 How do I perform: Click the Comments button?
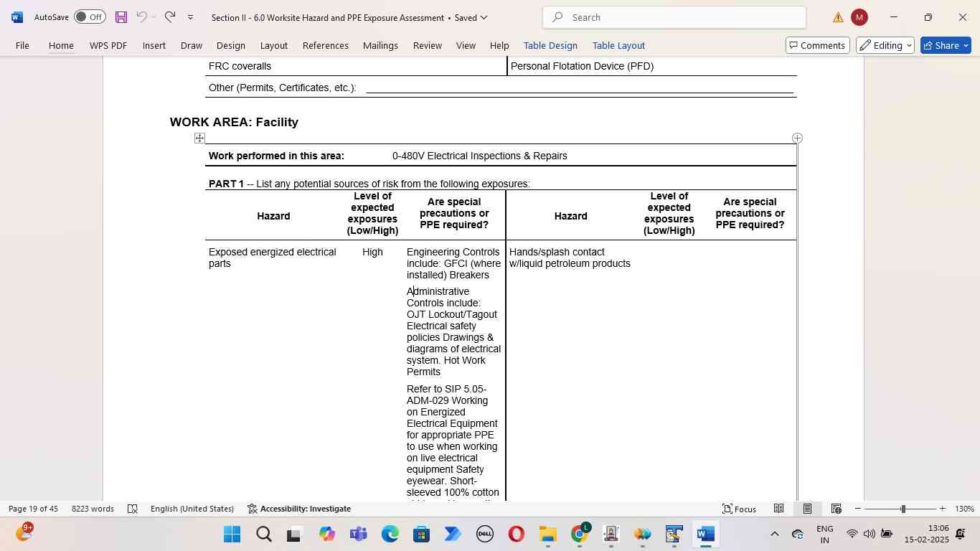point(817,45)
